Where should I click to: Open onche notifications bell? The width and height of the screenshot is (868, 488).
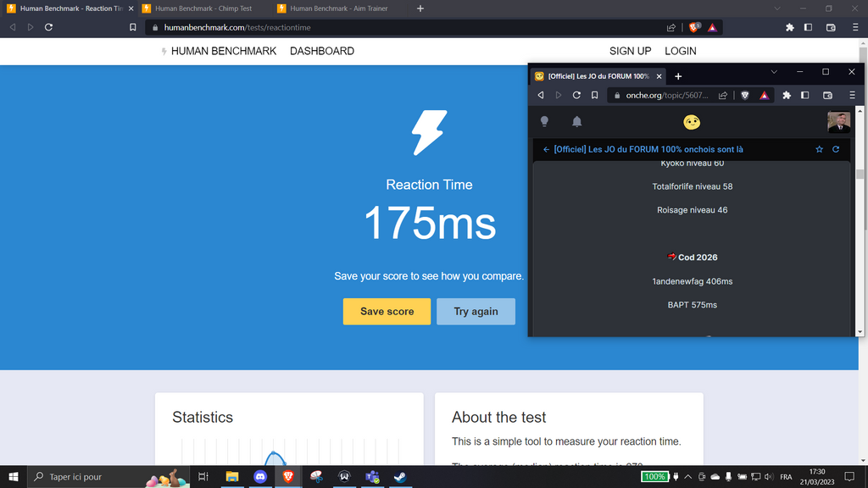576,122
